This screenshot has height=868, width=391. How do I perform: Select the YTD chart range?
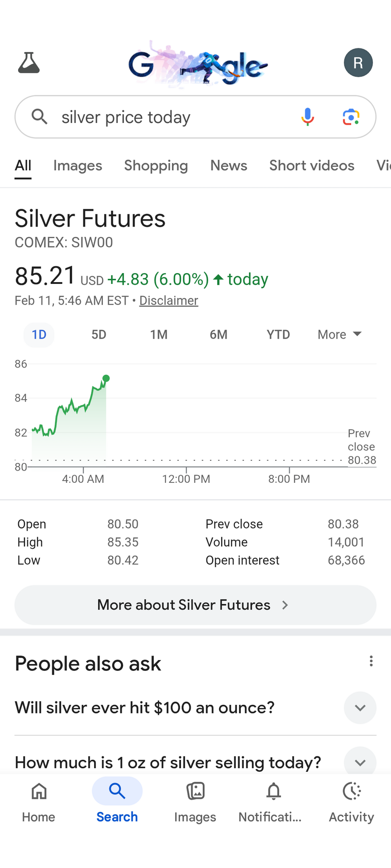coord(278,335)
